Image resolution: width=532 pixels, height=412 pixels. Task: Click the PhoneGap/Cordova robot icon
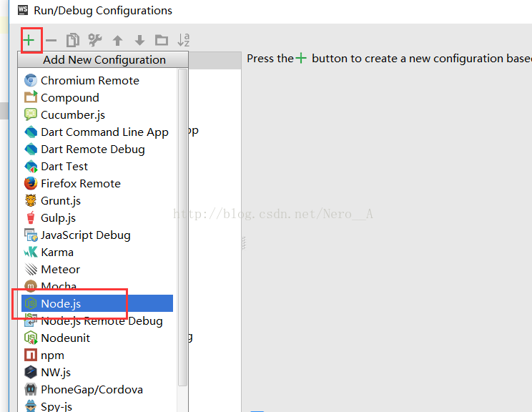[31, 389]
